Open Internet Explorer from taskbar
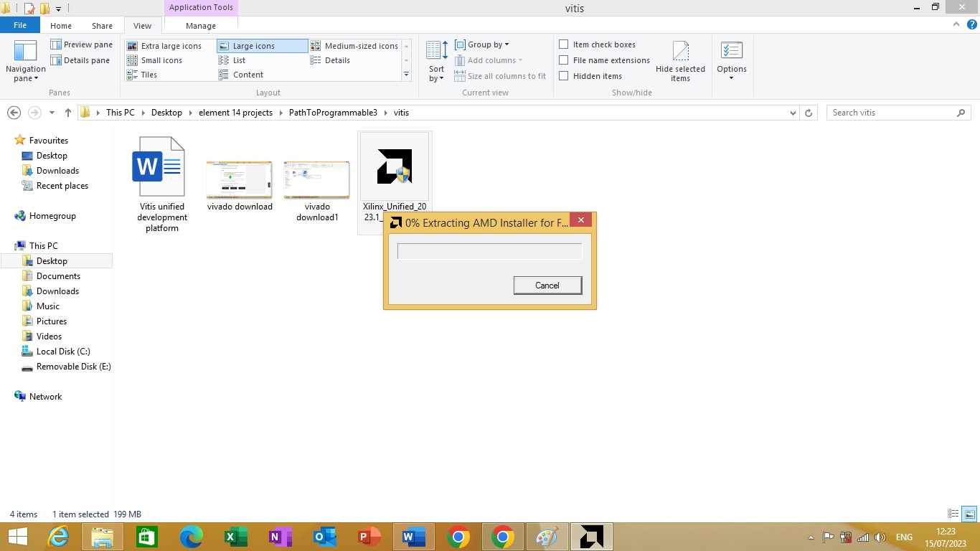Viewport: 980px width, 551px height. (x=58, y=537)
